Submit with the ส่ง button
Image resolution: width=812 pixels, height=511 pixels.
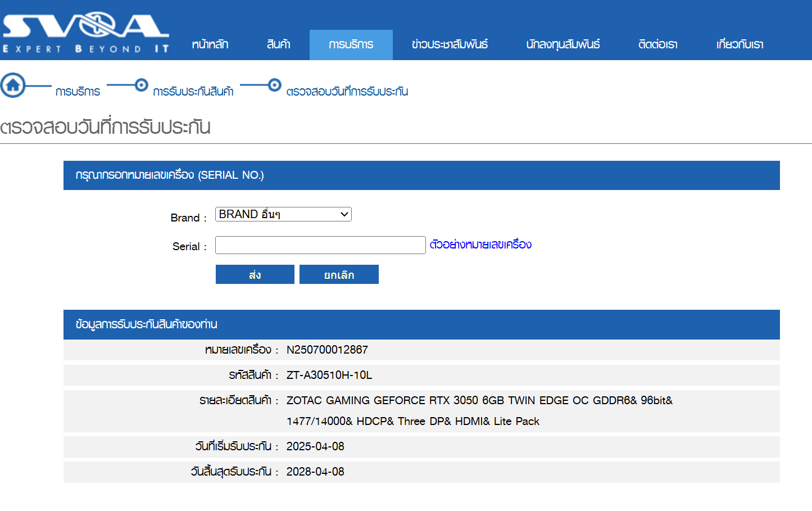pyautogui.click(x=255, y=274)
